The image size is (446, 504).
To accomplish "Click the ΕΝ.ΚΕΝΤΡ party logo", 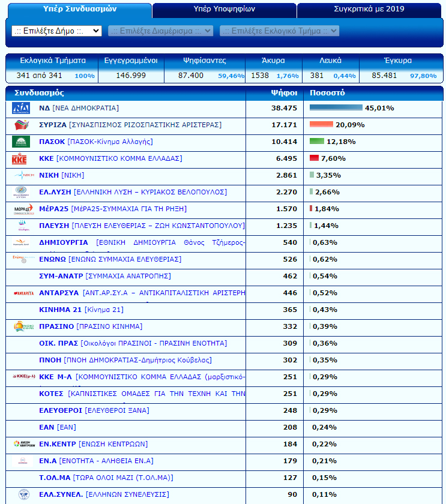I will pos(23,444).
